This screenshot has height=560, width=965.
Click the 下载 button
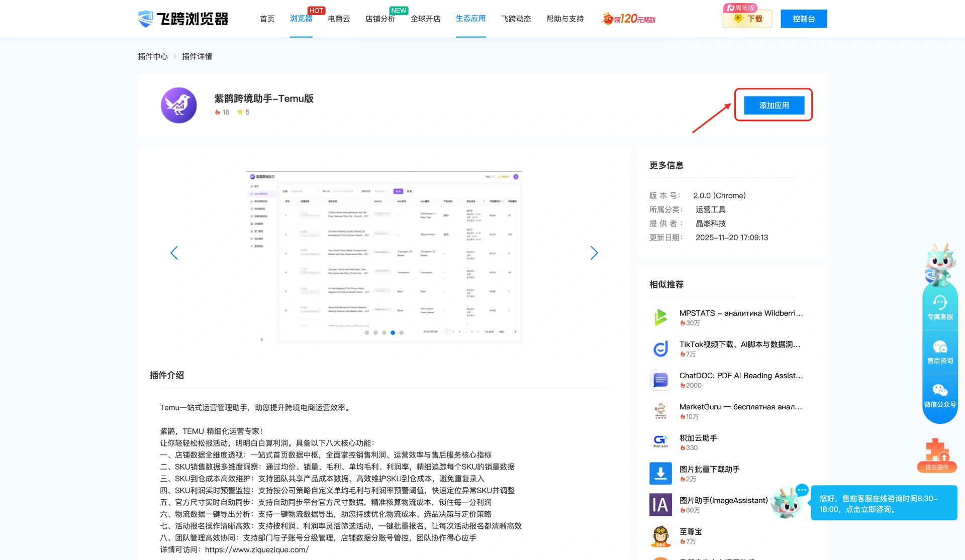pos(747,19)
